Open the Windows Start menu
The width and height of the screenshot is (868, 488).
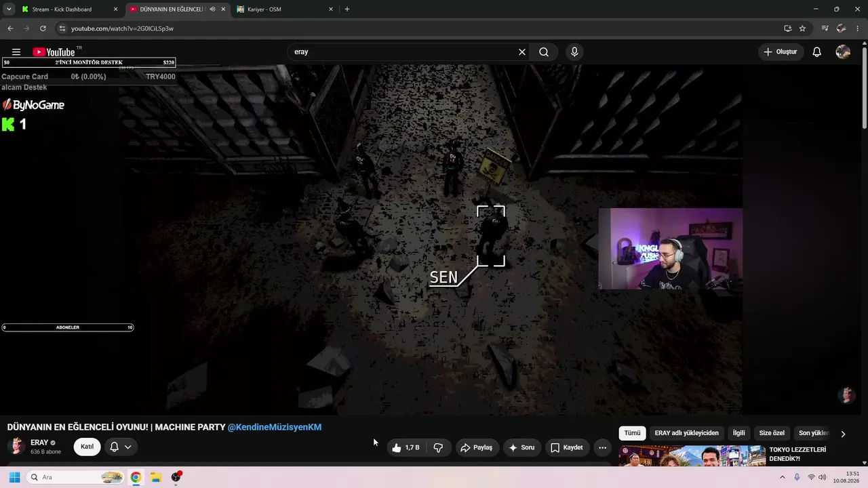tap(14, 477)
